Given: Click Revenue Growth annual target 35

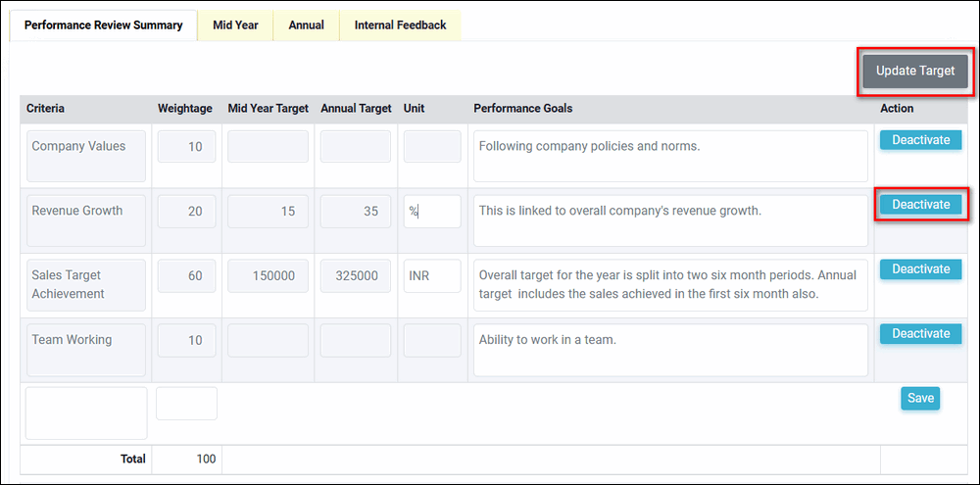Looking at the screenshot, I should [356, 212].
